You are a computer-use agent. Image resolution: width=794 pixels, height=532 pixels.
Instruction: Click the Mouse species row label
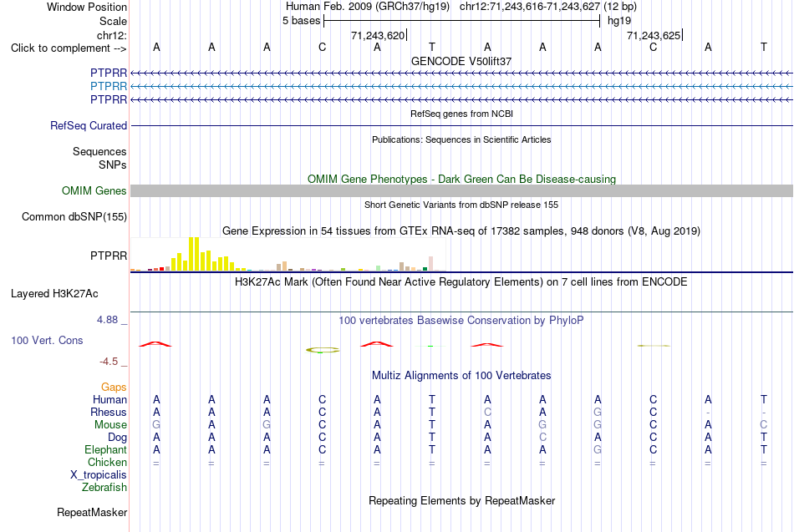[111, 425]
